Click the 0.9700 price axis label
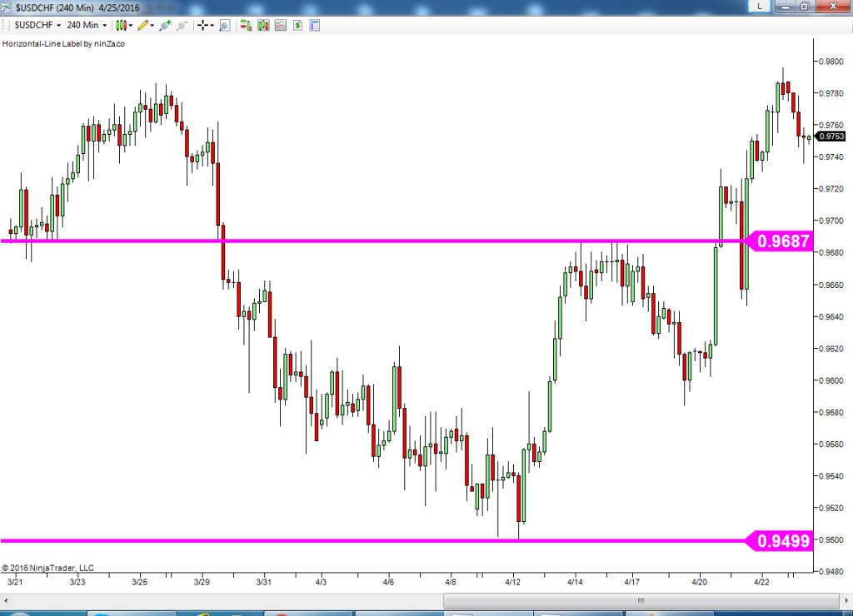853x616 pixels. [831, 221]
